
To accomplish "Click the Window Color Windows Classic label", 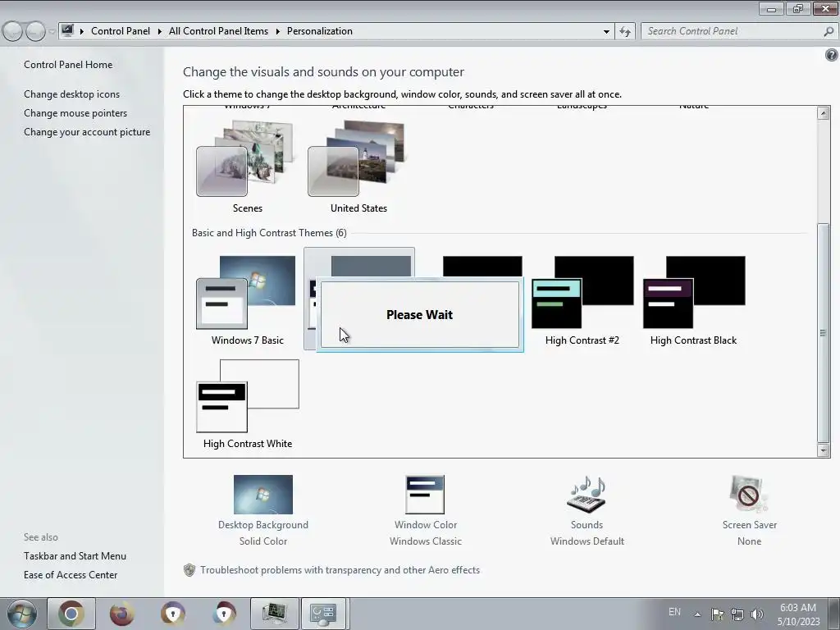I will click(x=426, y=533).
